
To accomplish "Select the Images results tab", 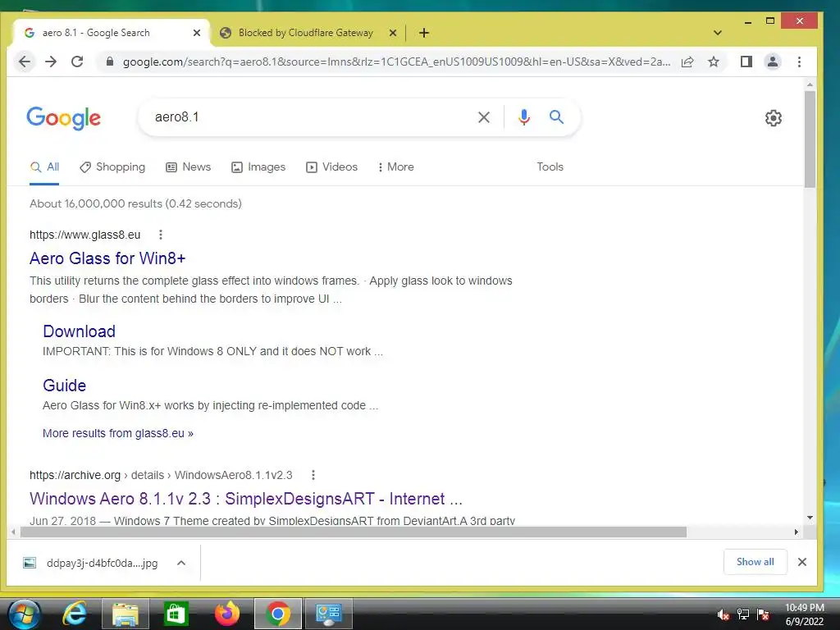I will [x=258, y=167].
